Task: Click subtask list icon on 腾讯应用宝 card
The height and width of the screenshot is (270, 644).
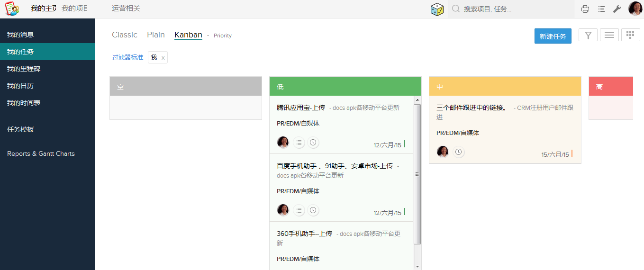Action: (299, 143)
